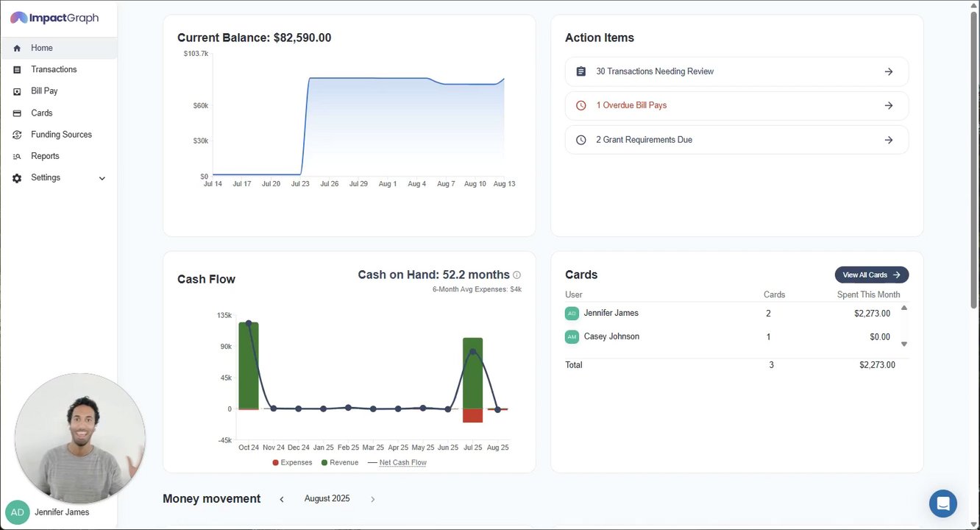Image resolution: width=980 pixels, height=530 pixels.
Task: Click the Reports sidebar icon
Action: (x=17, y=156)
